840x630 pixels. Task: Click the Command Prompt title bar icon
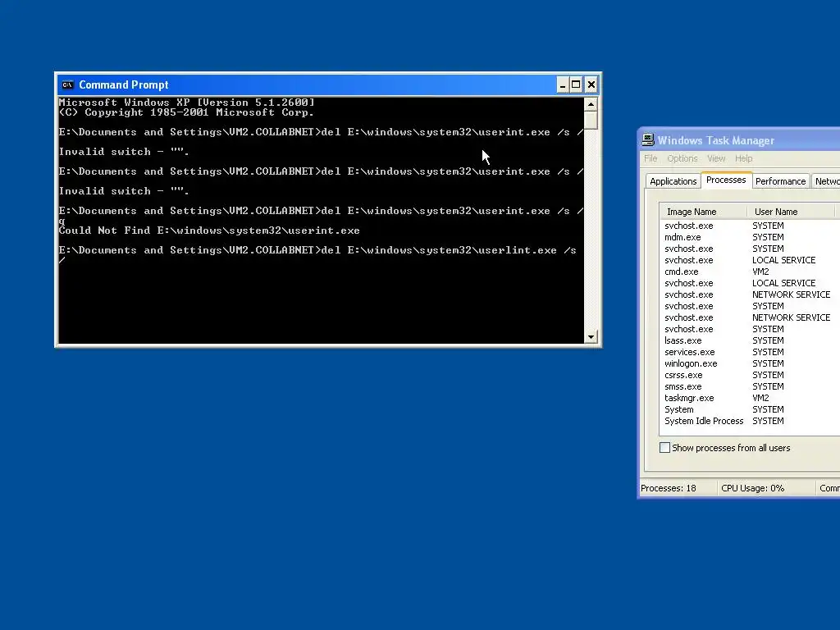[x=67, y=84]
